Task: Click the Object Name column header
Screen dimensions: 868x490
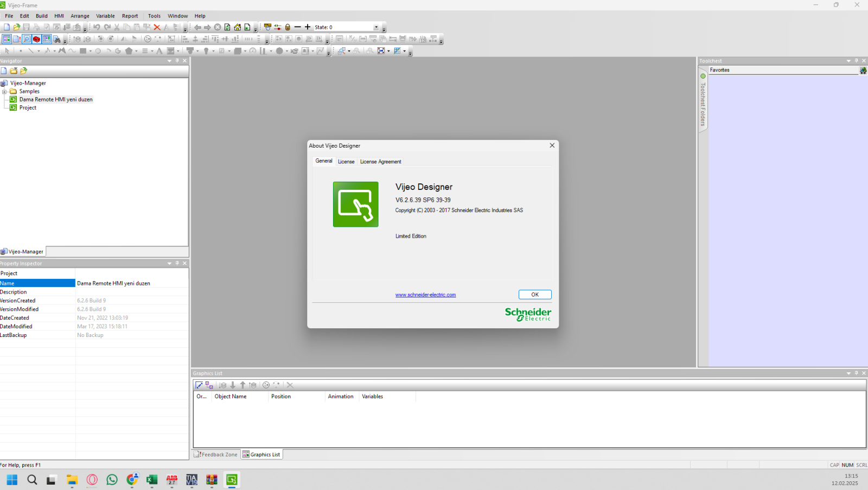Action: pyautogui.click(x=240, y=397)
